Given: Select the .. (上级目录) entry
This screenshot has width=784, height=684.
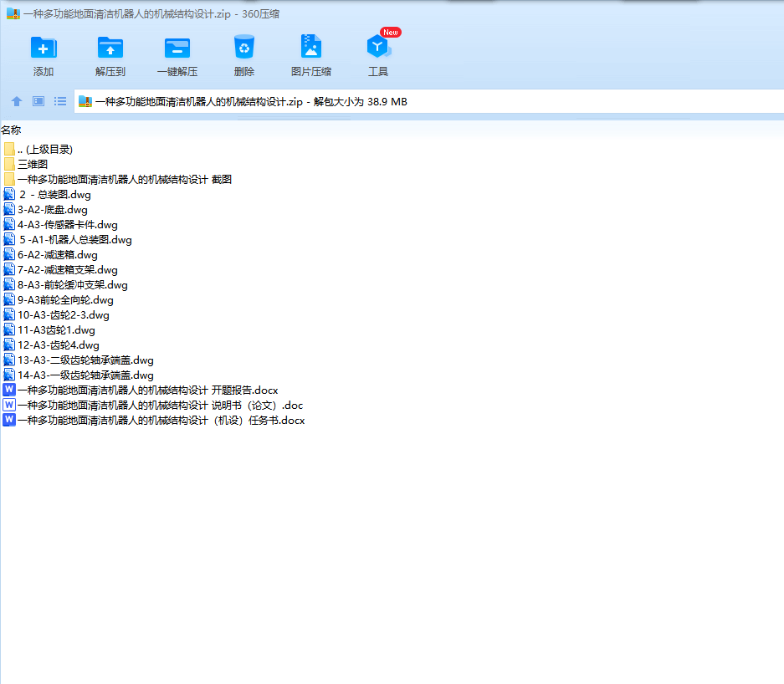Looking at the screenshot, I should [x=45, y=150].
